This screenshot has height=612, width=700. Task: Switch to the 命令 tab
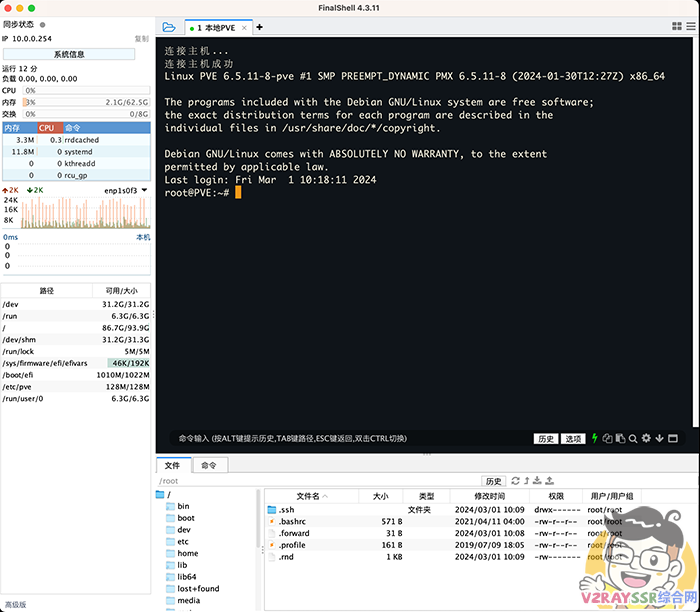coord(208,465)
